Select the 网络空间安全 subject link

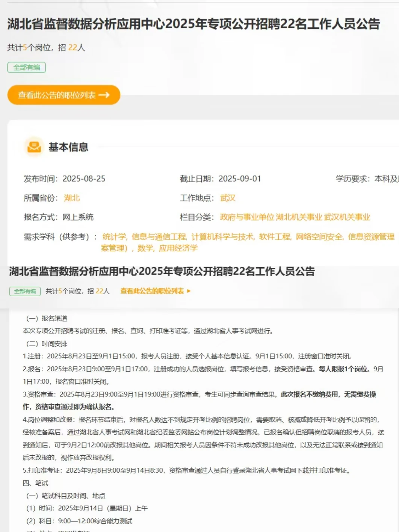[x=320, y=237]
